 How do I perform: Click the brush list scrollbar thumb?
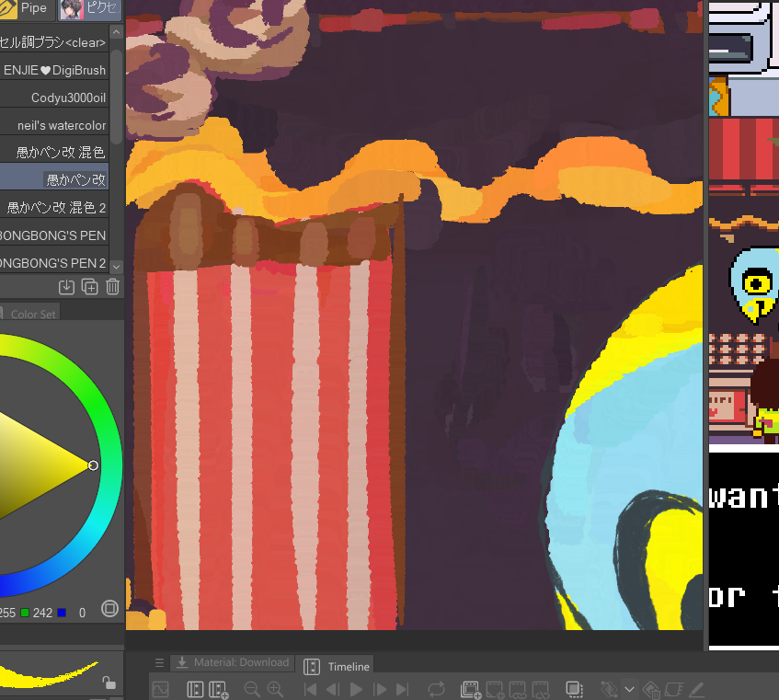click(x=116, y=97)
